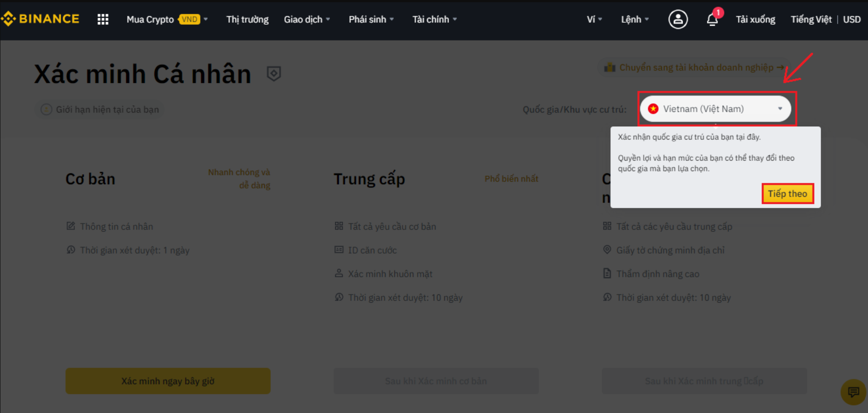Expand the Phái sinh dropdown menu
Screen dimensions: 868x413
[x=372, y=19]
